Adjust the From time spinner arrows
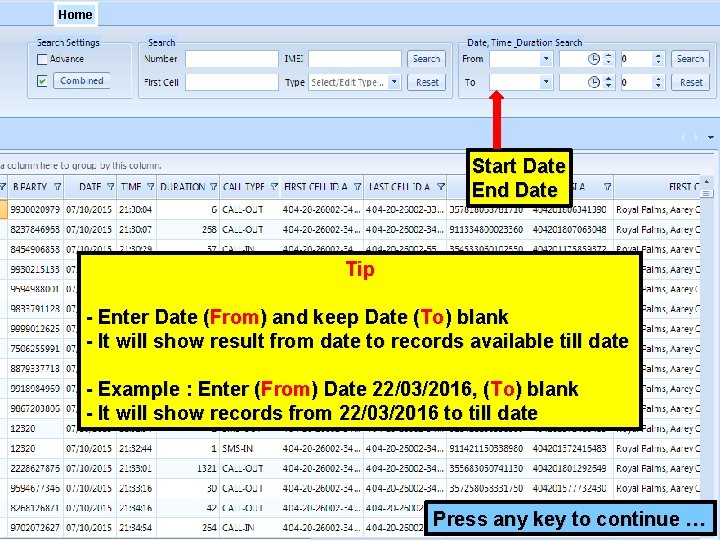This screenshot has height=540, width=720. 609,59
